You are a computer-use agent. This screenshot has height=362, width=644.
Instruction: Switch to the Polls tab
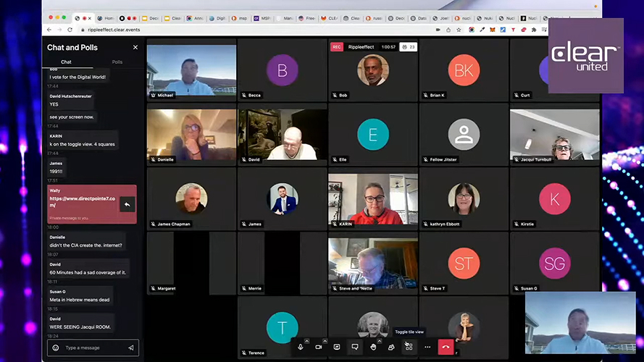tap(117, 62)
